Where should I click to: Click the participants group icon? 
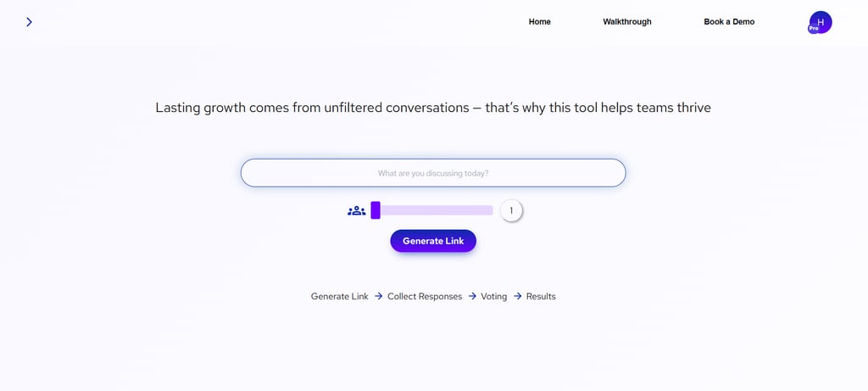[356, 211]
